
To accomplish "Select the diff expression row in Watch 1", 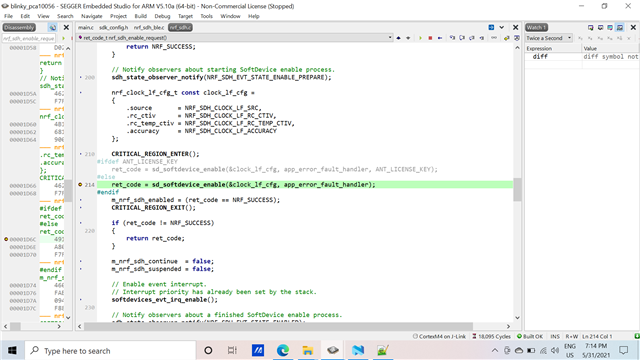I will [x=582, y=57].
